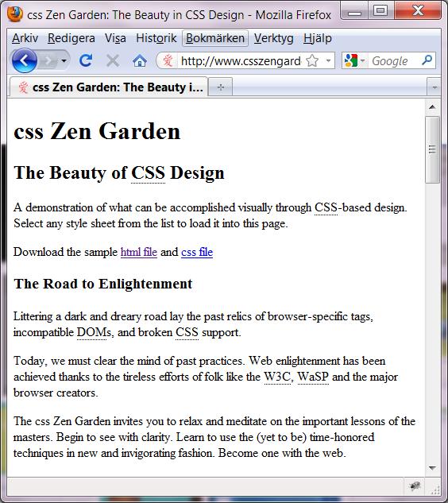This screenshot has width=448, height=503.
Task: Open the back/forward history dropdown arrow
Action: tap(64, 60)
